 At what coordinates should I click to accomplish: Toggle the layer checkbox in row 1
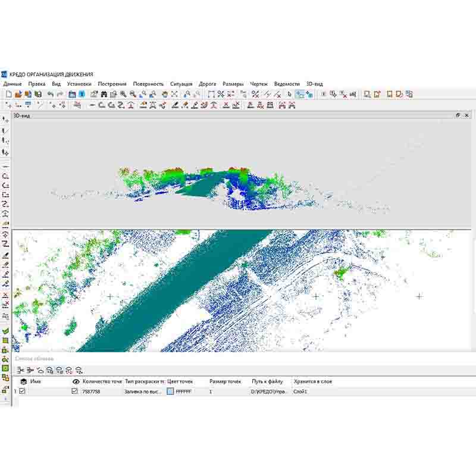[22, 391]
